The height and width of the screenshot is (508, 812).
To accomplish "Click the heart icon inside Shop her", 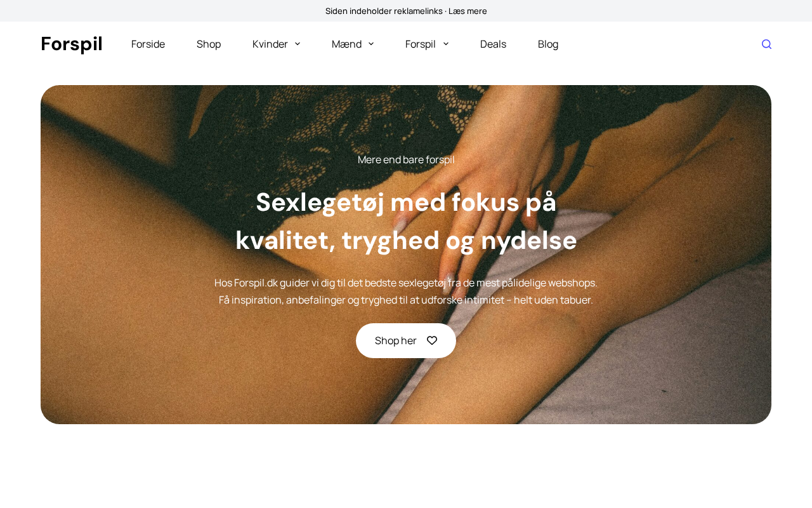I will click(432, 340).
